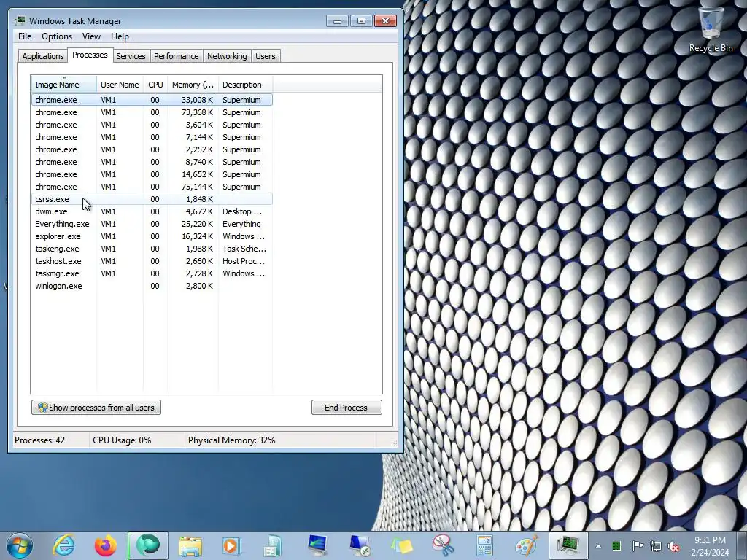747x560 pixels.
Task: Select the chrome.exe row using 8,740 K
Action: [x=152, y=162]
